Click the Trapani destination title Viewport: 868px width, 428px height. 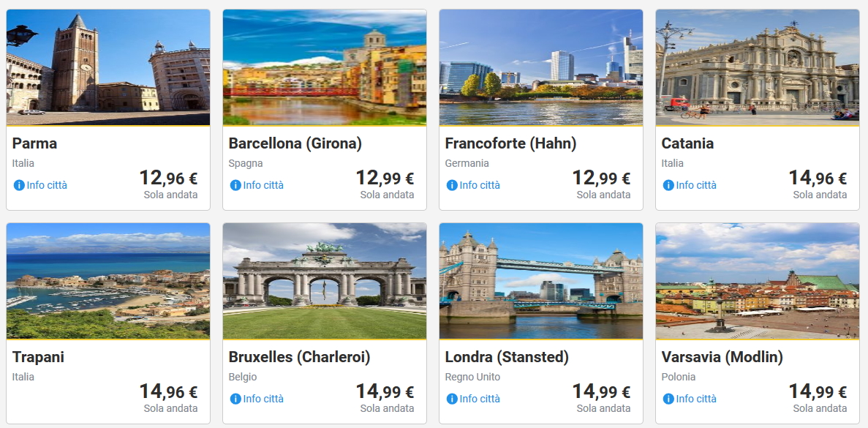(x=39, y=357)
